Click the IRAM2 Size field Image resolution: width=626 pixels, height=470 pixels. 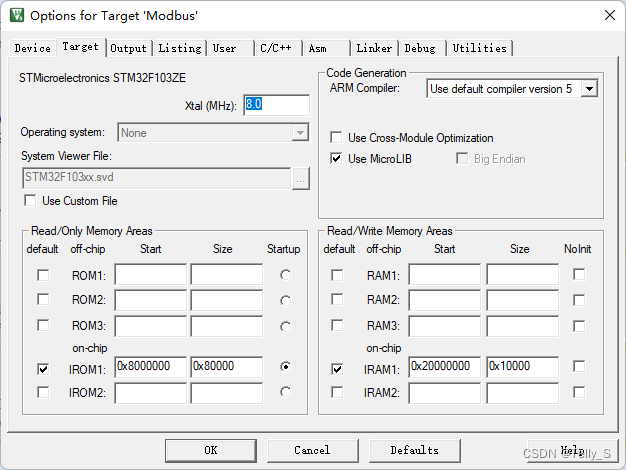tap(523, 393)
